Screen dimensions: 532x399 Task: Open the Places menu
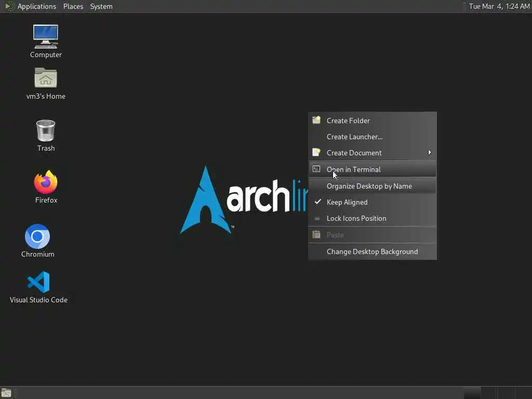tap(73, 6)
